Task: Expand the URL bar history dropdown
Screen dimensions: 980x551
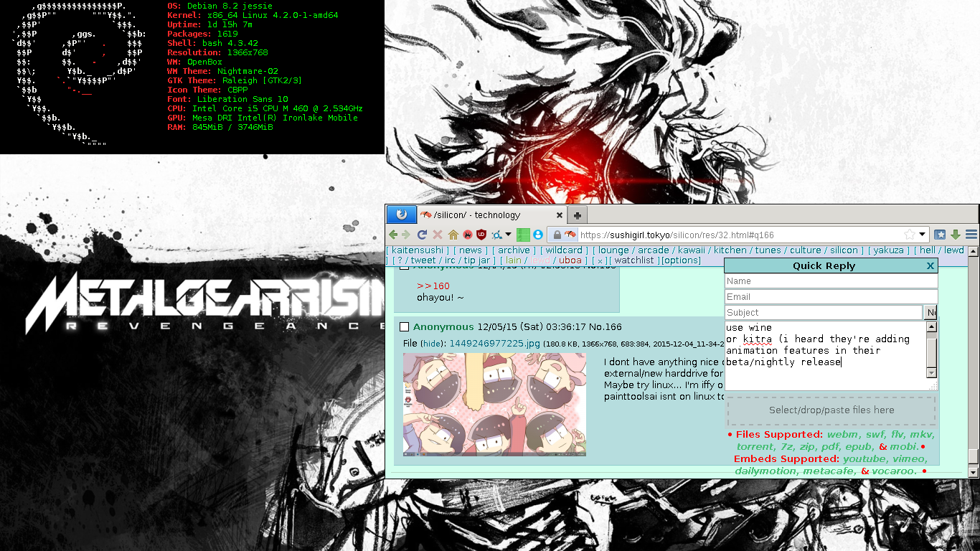Action: 923,235
